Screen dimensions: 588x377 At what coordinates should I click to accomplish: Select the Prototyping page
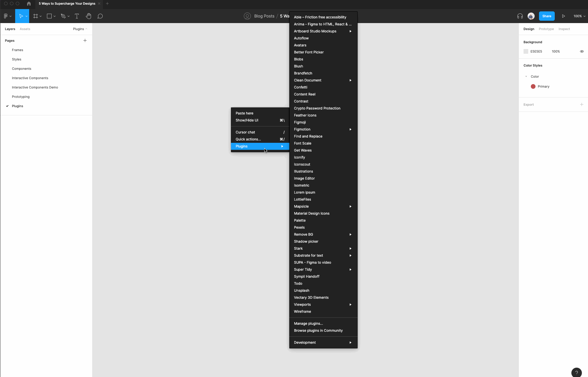[x=46, y=97]
